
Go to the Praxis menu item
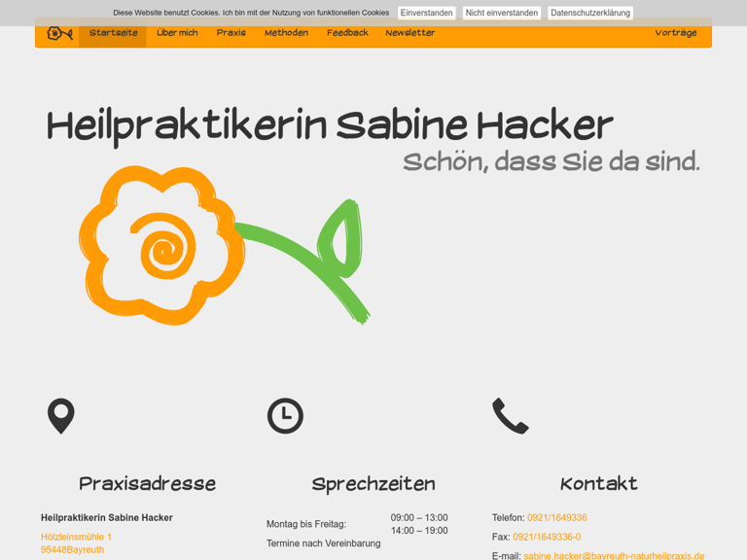[231, 33]
